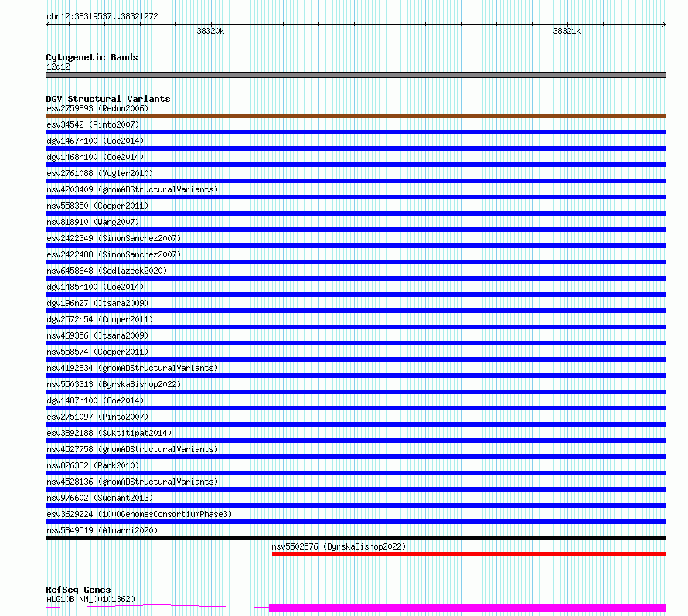Click the blue esv3629224 variant bar
This screenshot has height=616, width=688.
pyautogui.click(x=356, y=522)
